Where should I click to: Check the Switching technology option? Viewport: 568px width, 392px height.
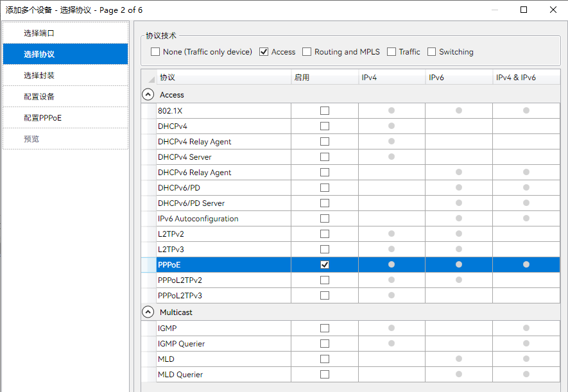tap(432, 52)
